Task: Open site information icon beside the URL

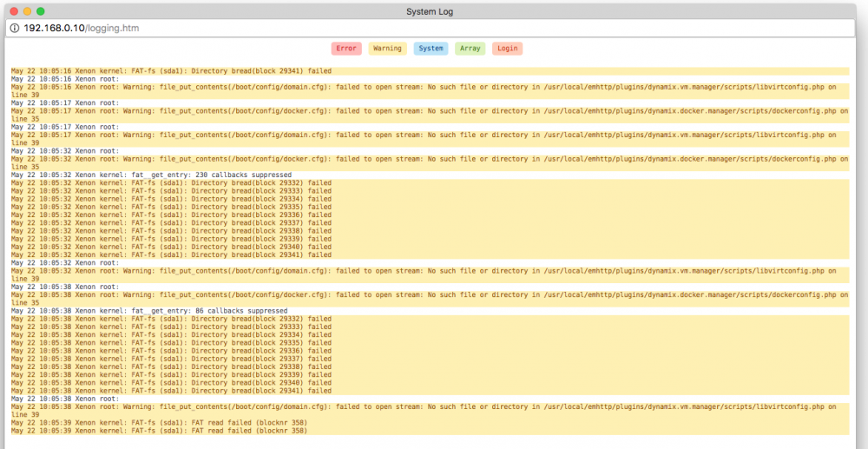Action: pos(15,28)
